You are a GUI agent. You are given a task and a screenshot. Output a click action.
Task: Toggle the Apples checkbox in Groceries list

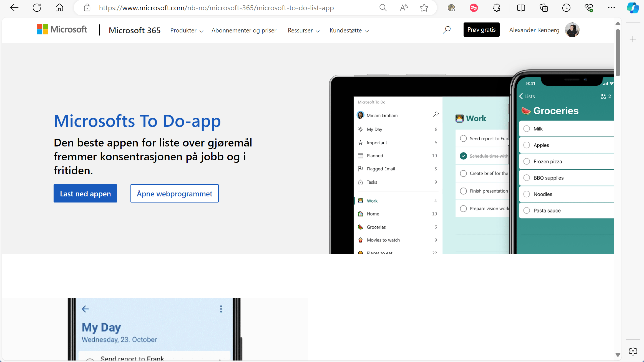[x=527, y=145]
